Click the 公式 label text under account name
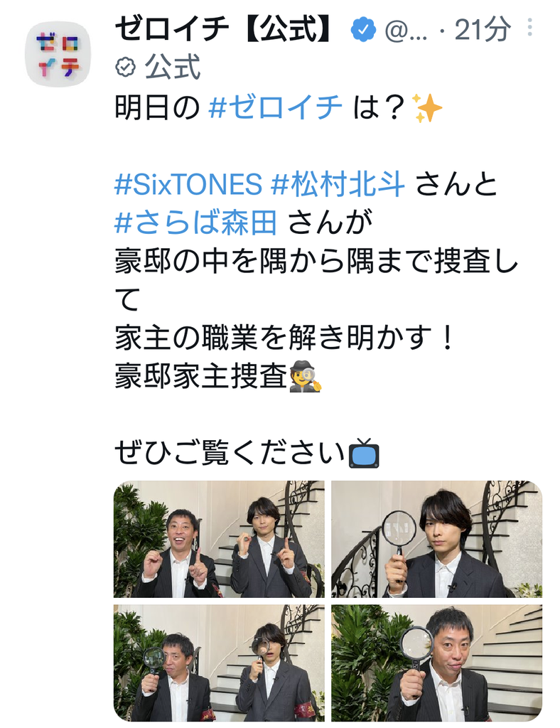 (172, 68)
